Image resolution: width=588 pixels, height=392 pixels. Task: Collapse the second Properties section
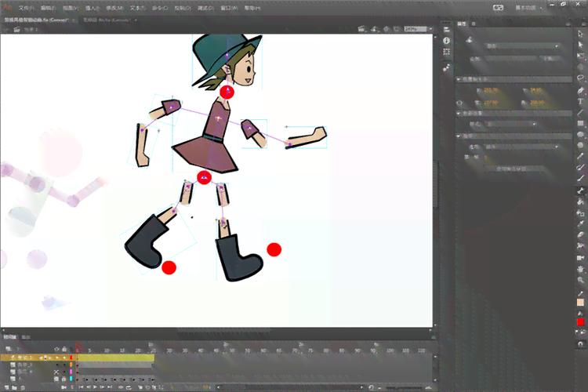[459, 113]
